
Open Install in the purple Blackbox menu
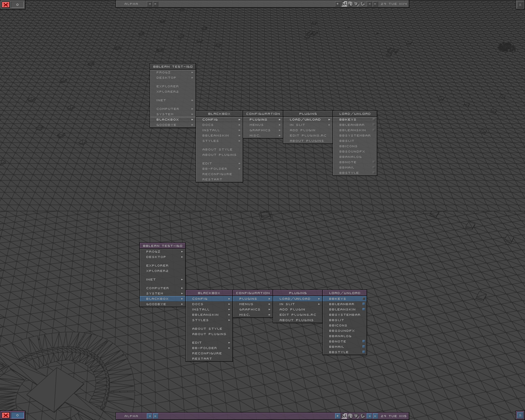(209, 309)
